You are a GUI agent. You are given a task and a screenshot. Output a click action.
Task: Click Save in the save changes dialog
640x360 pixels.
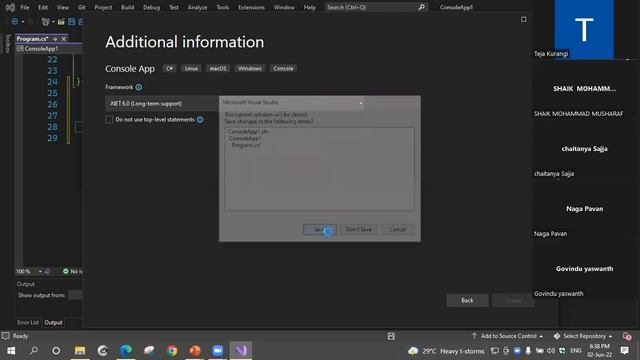click(320, 229)
